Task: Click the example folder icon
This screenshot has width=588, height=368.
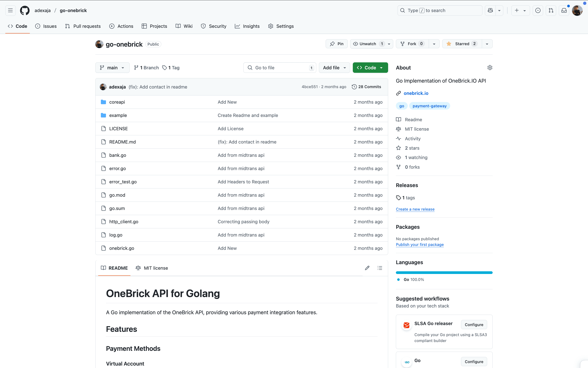Action: (103, 115)
